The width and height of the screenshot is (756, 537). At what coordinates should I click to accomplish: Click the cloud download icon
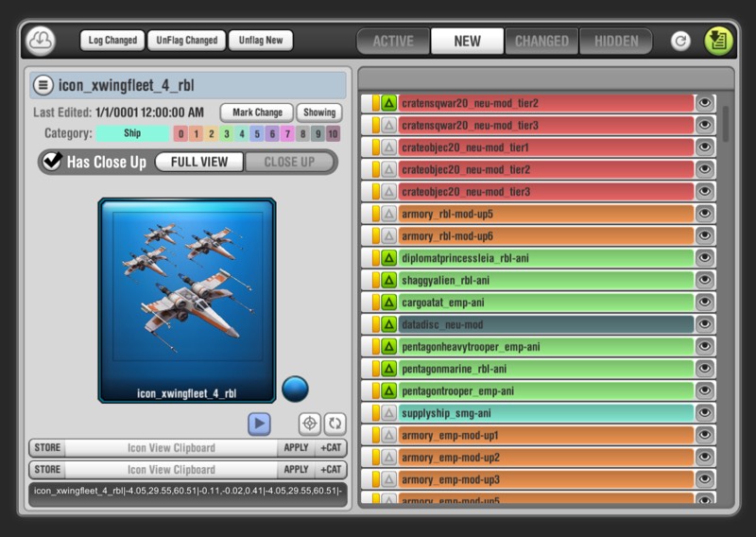click(x=41, y=41)
